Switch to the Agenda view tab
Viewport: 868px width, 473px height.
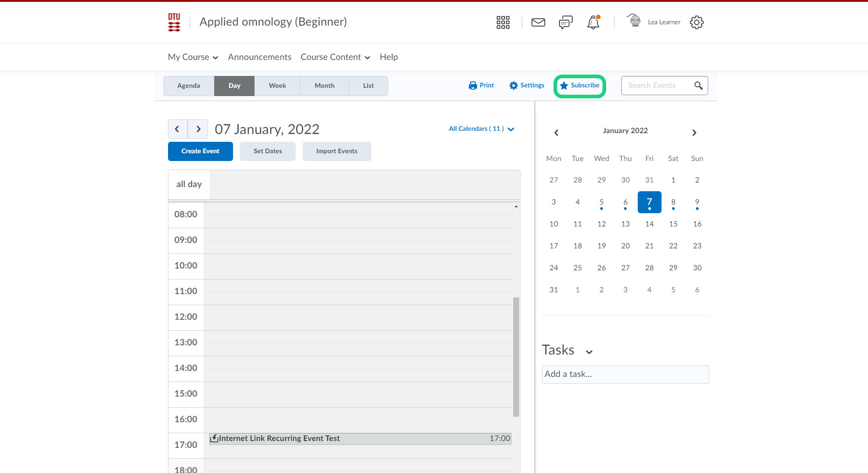coord(189,86)
